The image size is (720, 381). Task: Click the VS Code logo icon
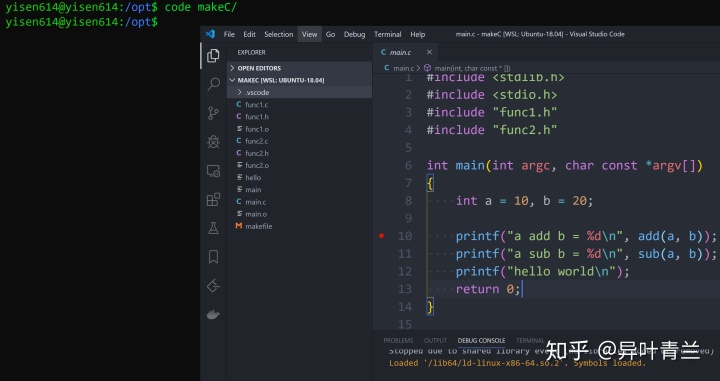[210, 34]
